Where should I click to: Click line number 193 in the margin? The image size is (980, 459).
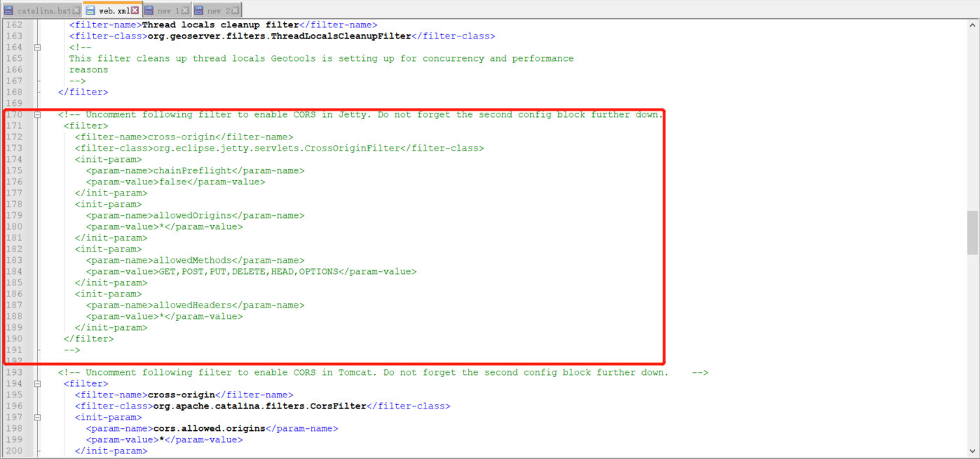[x=14, y=373]
